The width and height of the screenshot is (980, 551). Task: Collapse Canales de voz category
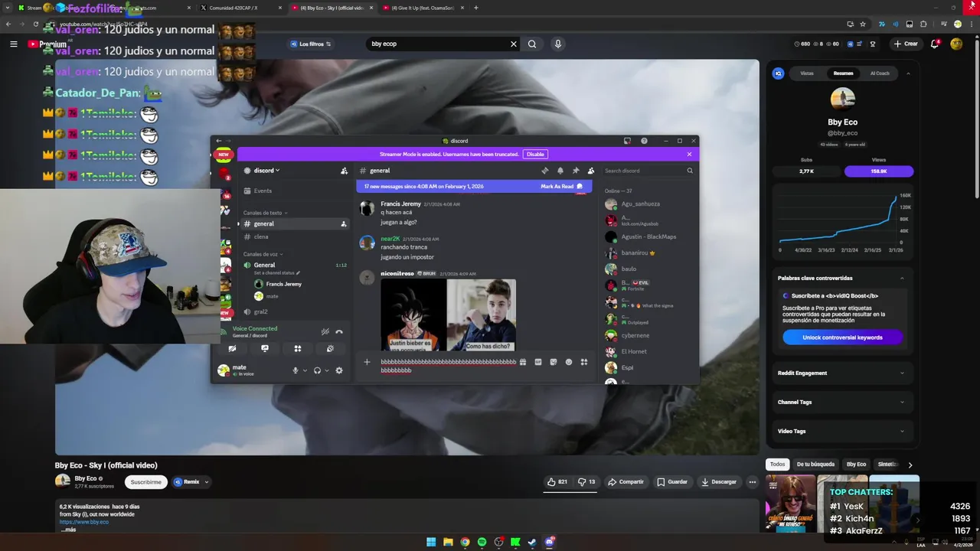pos(263,254)
